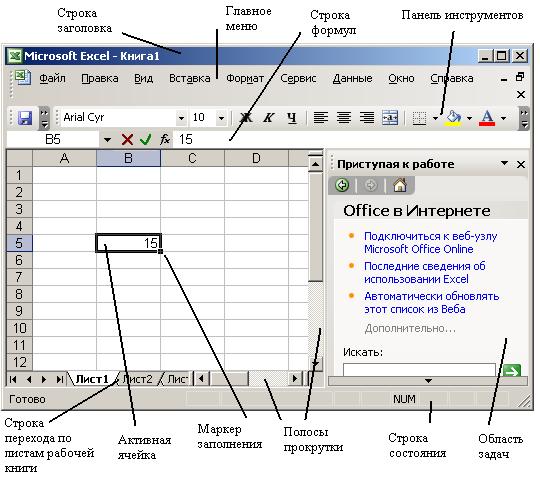Open the Arial Cyr font name dropdown
Viewport: 540px width, 479px height.
(x=181, y=118)
